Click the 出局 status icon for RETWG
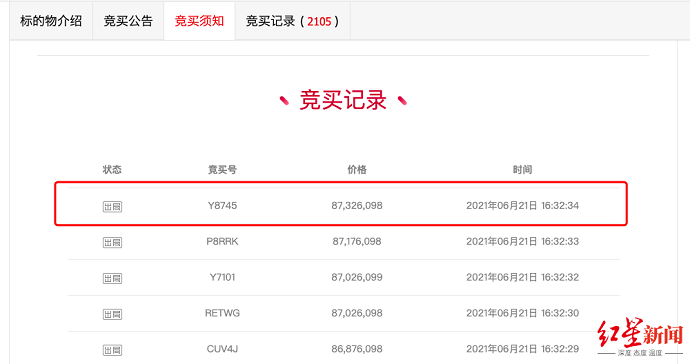This screenshot has height=364, width=690. (112, 314)
